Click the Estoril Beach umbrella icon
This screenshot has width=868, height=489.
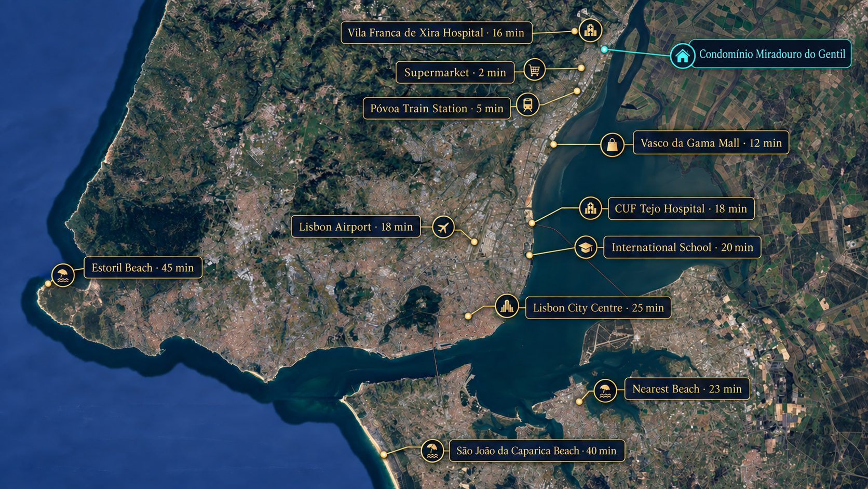[x=63, y=275]
